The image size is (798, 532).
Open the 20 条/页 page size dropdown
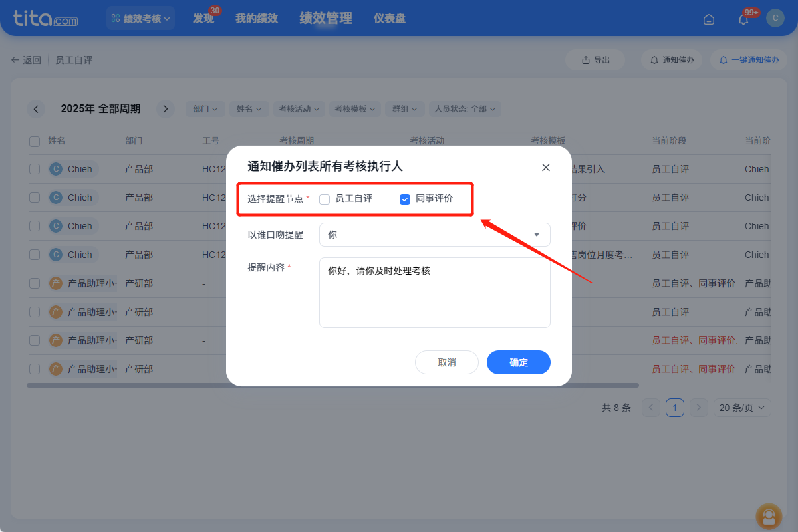(742, 407)
